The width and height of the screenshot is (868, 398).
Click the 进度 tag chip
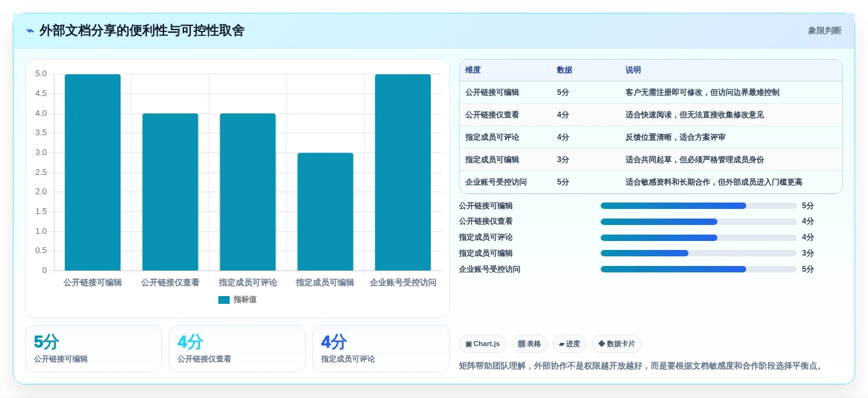[x=569, y=344]
